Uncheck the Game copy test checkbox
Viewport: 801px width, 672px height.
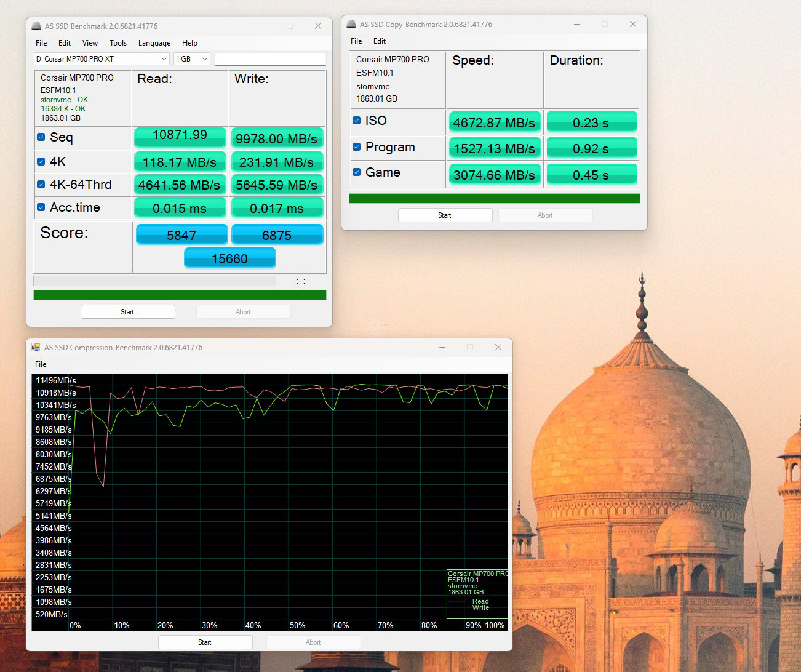(356, 172)
